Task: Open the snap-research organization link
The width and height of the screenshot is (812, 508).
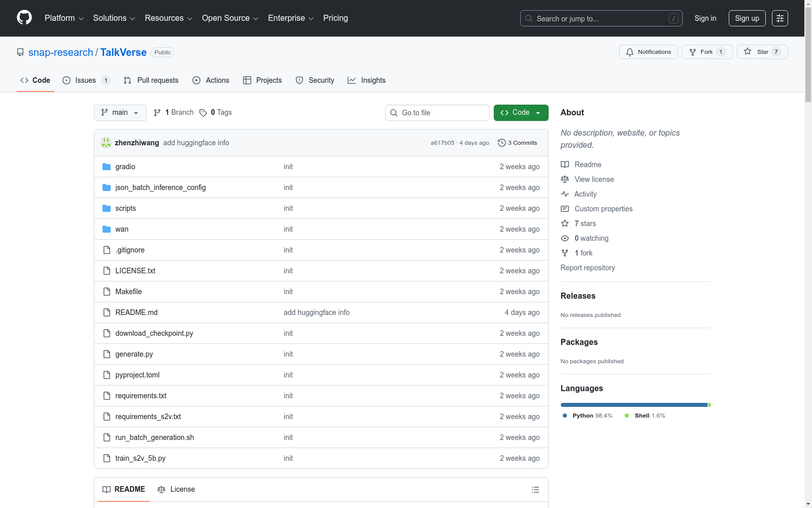Action: tap(61, 52)
